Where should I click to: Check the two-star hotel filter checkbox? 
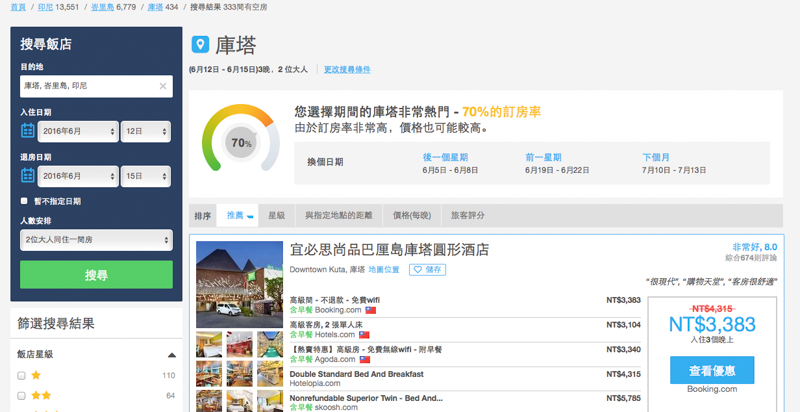[21, 396]
